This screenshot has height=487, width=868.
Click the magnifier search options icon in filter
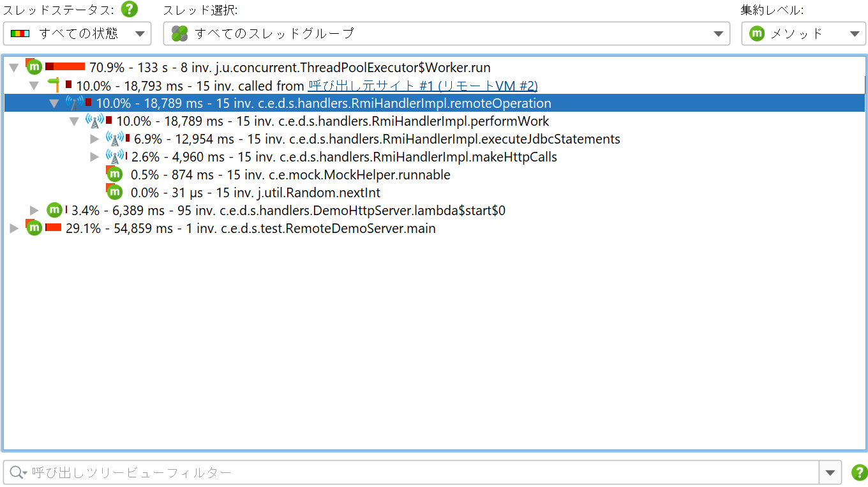click(x=19, y=472)
